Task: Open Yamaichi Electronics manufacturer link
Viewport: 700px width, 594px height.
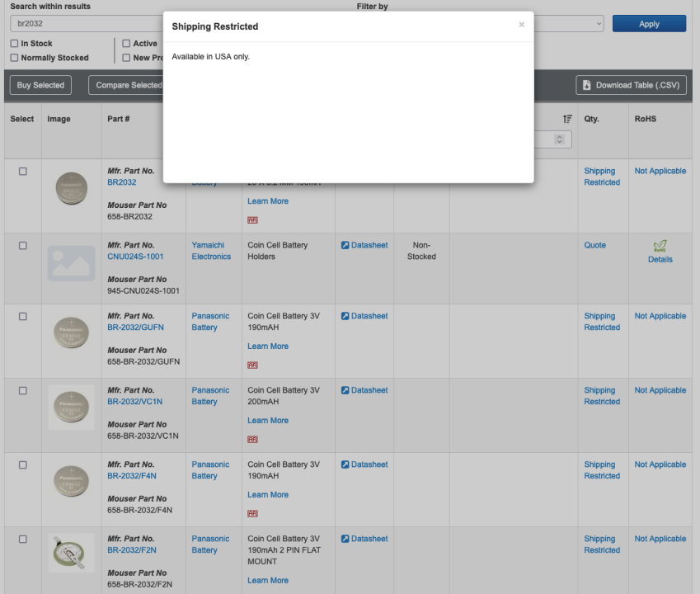Action: 211,251
